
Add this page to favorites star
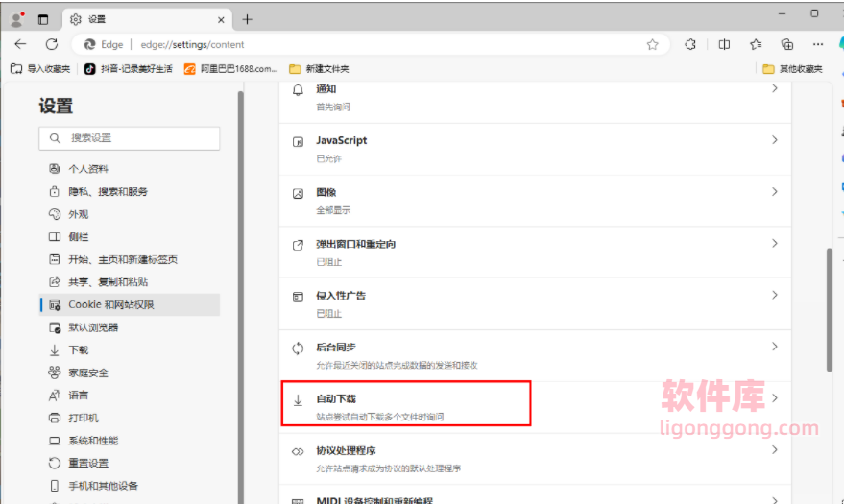[x=652, y=45]
